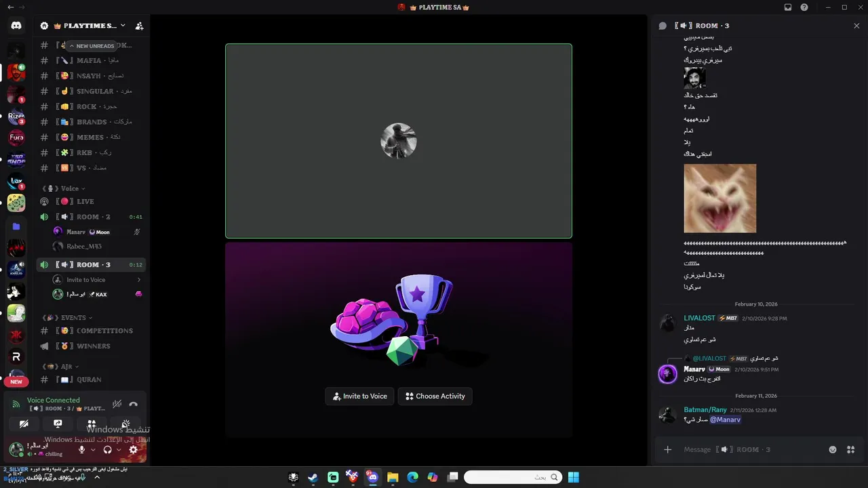The image size is (868, 488).
Task: Open headphones output options arrow
Action: pyautogui.click(x=119, y=449)
